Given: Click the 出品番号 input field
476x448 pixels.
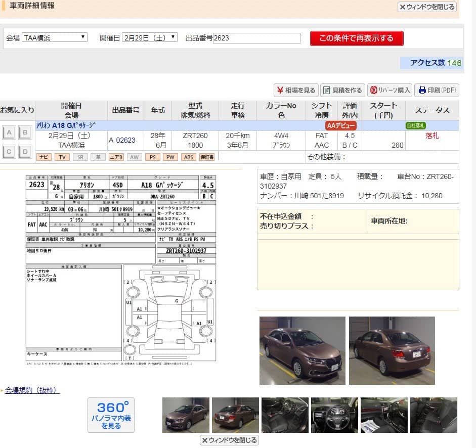Looking at the screenshot, I should [x=256, y=38].
